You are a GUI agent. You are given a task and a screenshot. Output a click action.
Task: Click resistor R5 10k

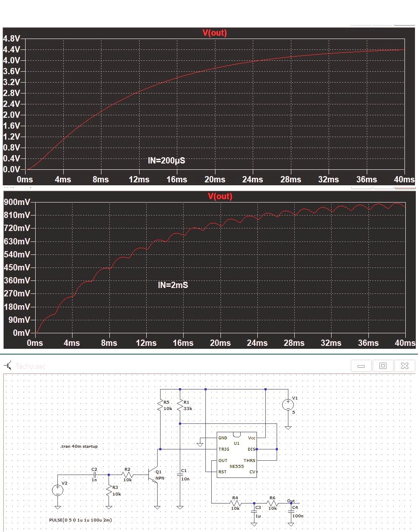tap(160, 405)
